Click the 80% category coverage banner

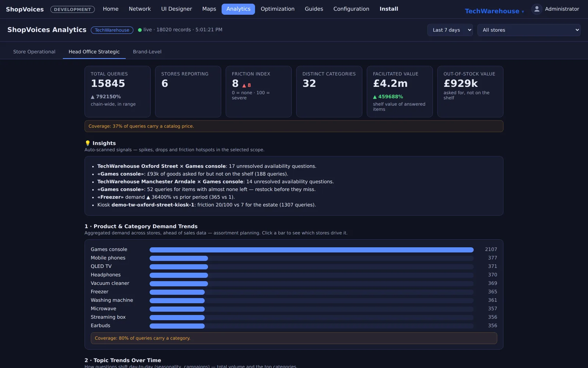(x=294, y=338)
